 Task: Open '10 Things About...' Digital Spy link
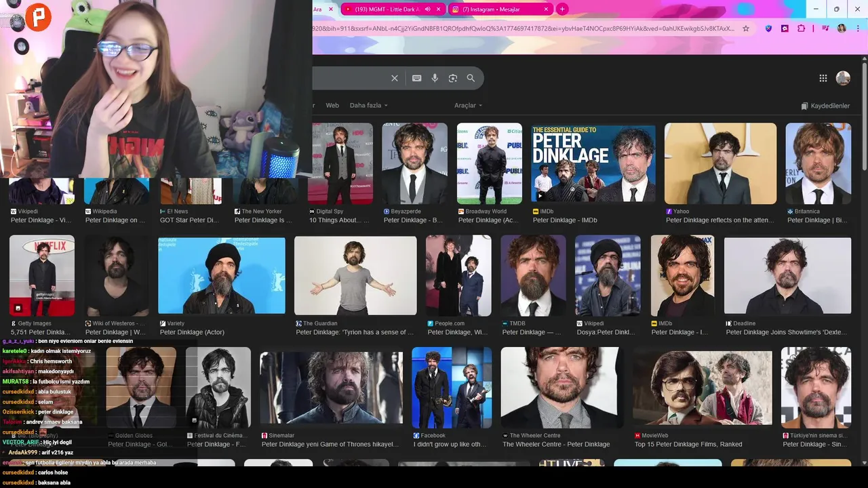pyautogui.click(x=341, y=220)
